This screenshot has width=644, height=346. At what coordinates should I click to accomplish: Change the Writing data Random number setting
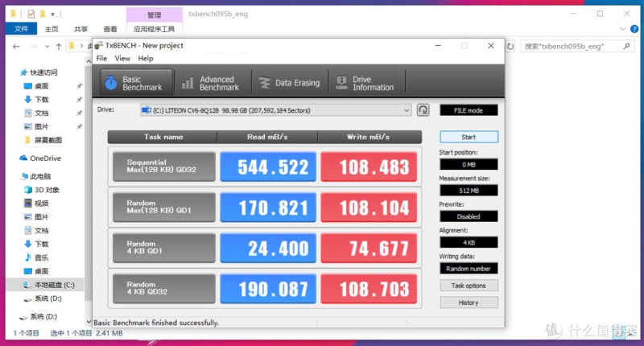click(469, 269)
